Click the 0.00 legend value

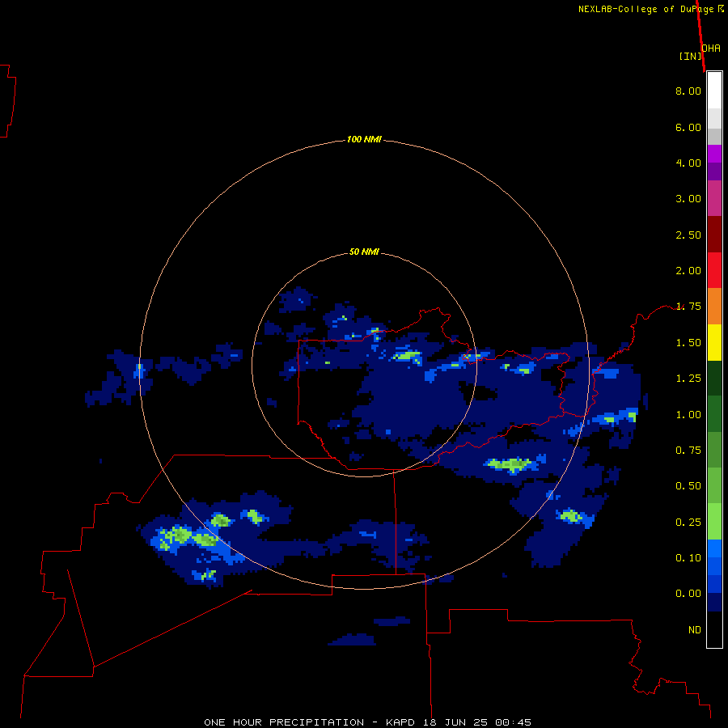point(688,594)
